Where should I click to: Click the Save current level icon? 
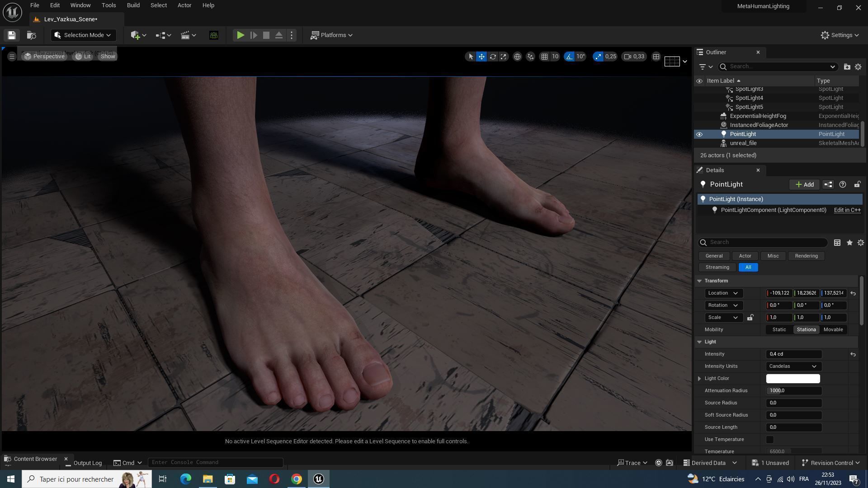[12, 35]
